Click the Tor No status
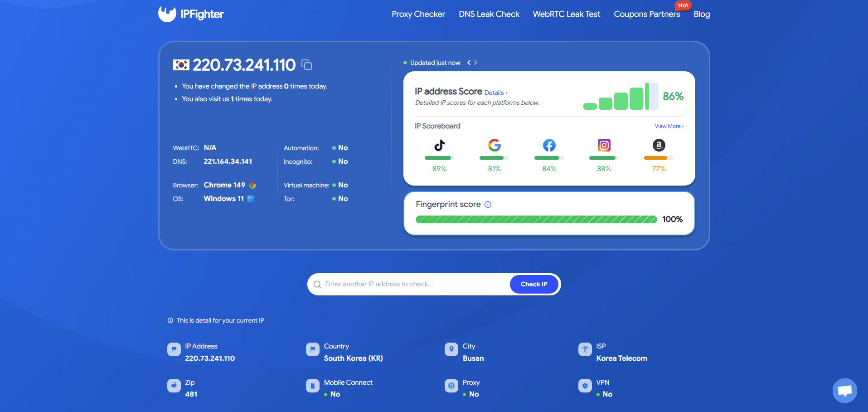 pyautogui.click(x=340, y=199)
